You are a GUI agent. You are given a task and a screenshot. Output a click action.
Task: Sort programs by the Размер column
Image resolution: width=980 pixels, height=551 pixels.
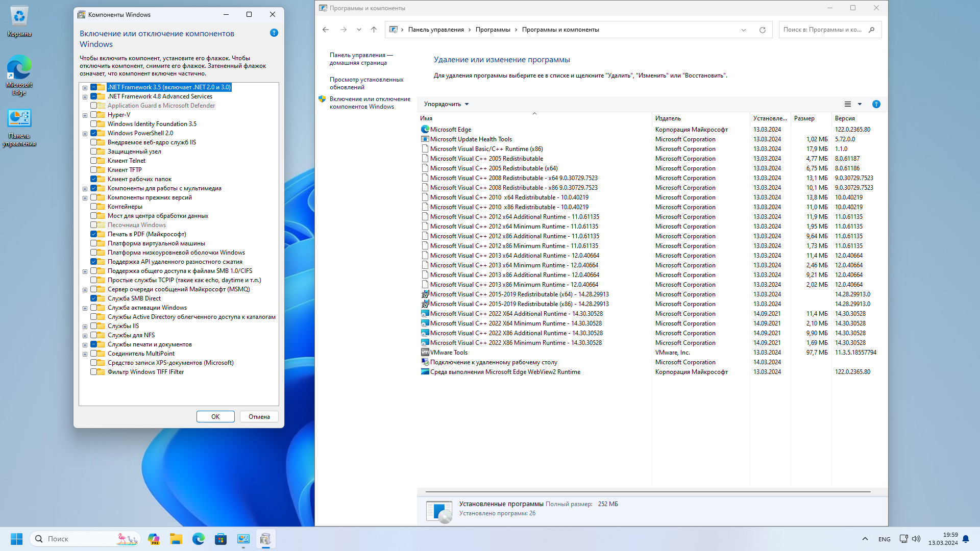point(811,118)
